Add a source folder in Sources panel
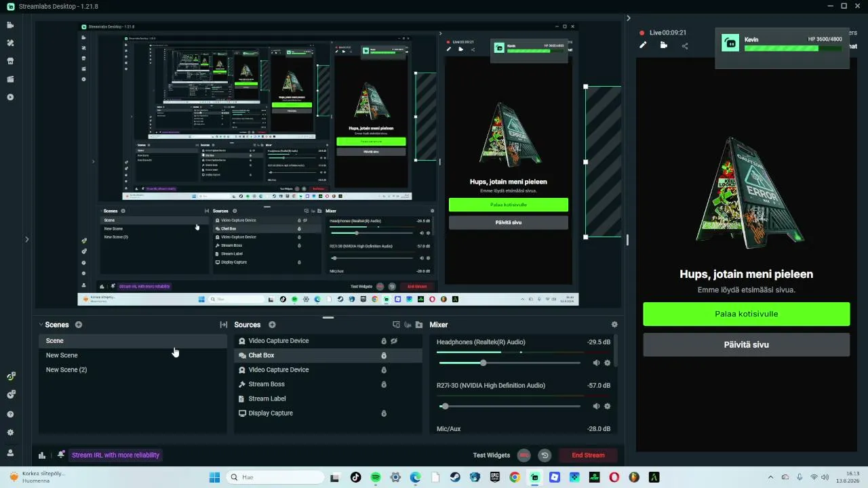Image resolution: width=868 pixels, height=488 pixels. pyautogui.click(x=419, y=325)
